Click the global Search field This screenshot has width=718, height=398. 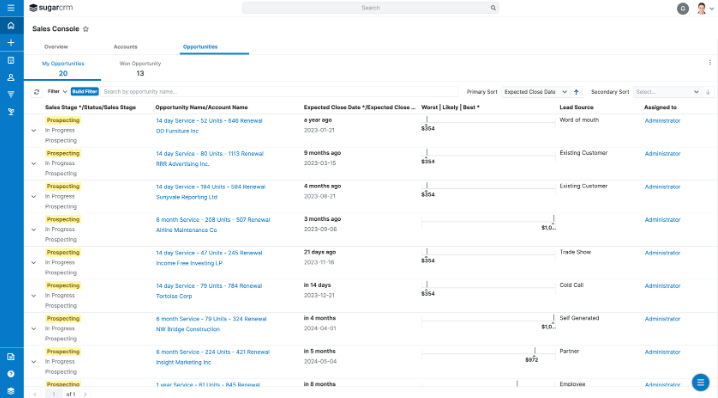[370, 8]
